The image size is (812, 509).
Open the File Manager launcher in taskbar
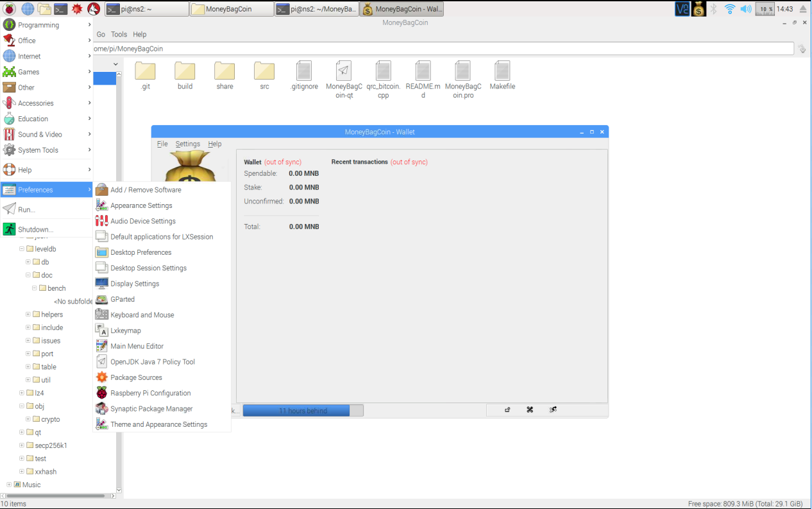(44, 9)
